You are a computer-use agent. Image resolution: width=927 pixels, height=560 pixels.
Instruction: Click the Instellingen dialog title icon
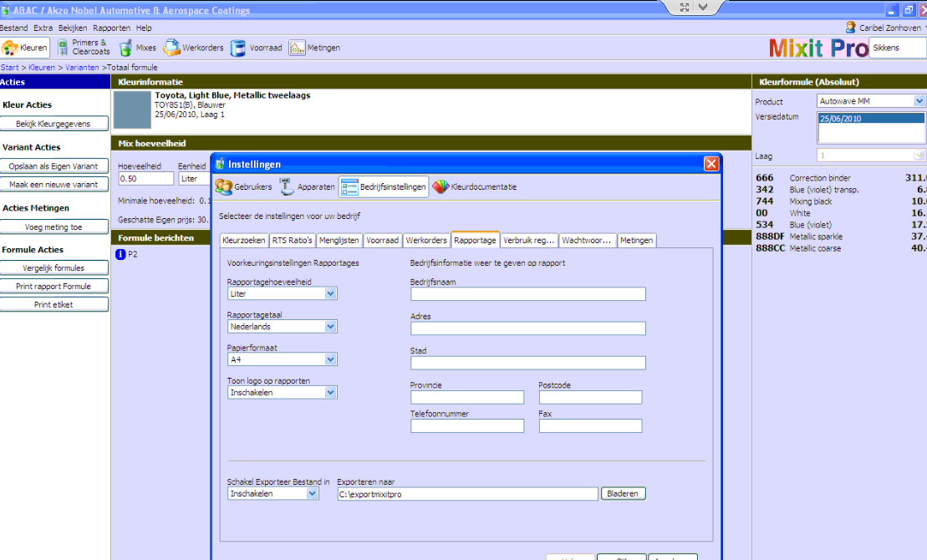pos(220,164)
